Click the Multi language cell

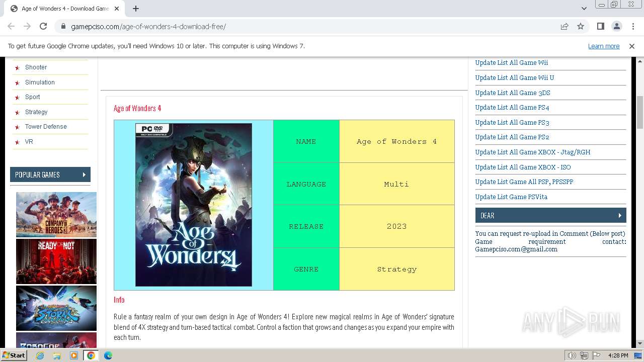pyautogui.click(x=397, y=184)
